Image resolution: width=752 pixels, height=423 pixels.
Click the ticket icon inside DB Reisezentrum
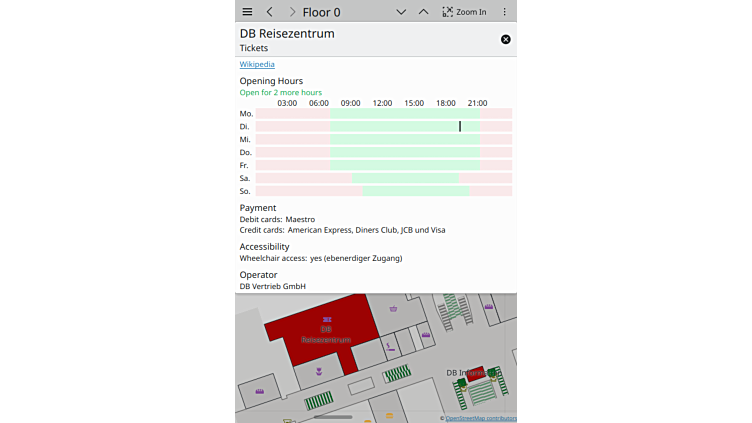click(327, 319)
